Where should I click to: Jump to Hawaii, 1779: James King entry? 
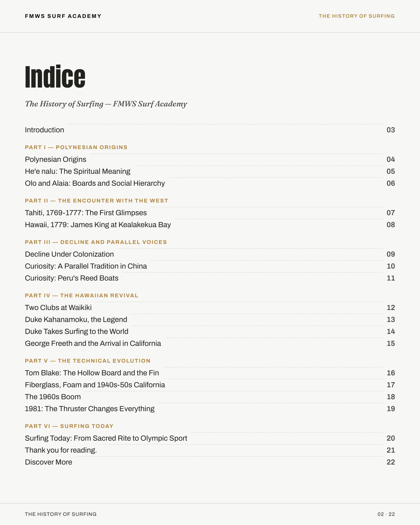point(210,225)
